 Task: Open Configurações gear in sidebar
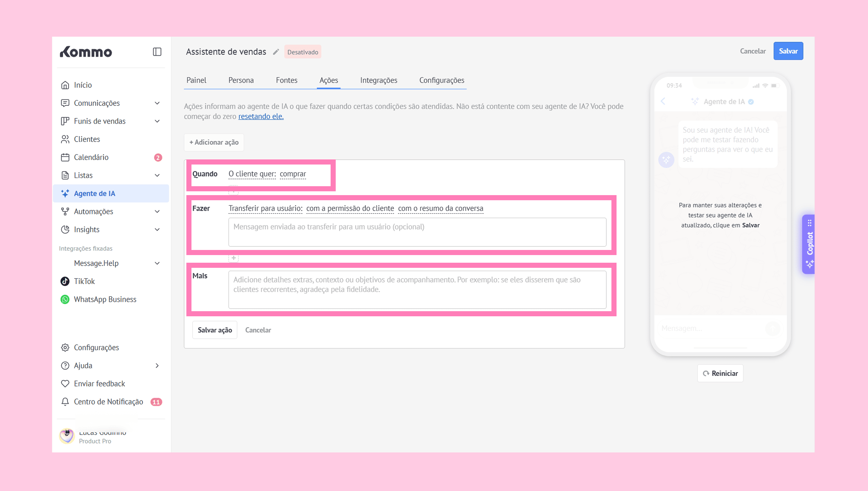tap(65, 347)
